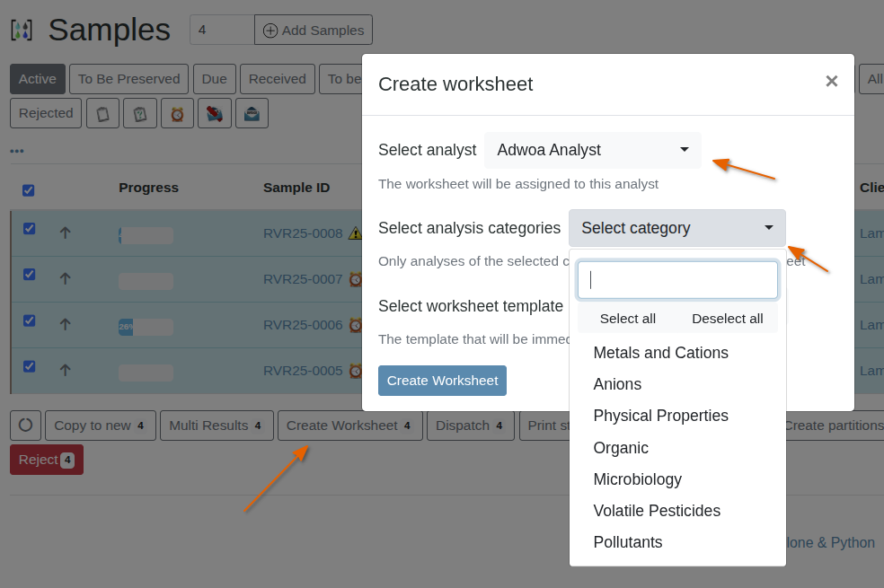884x588 pixels.
Task: Click the Samples app logo icon
Action: pos(22,28)
